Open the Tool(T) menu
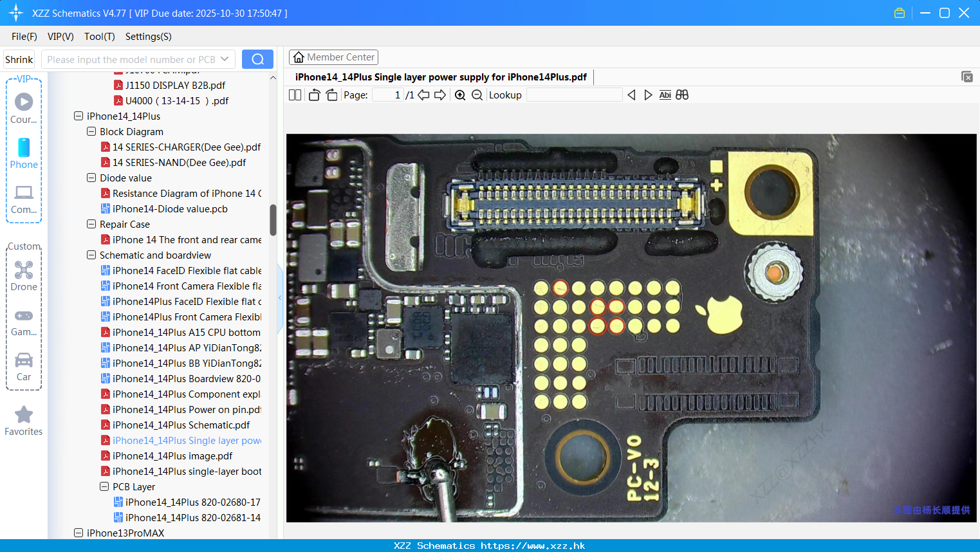The image size is (980, 552). pyautogui.click(x=100, y=37)
